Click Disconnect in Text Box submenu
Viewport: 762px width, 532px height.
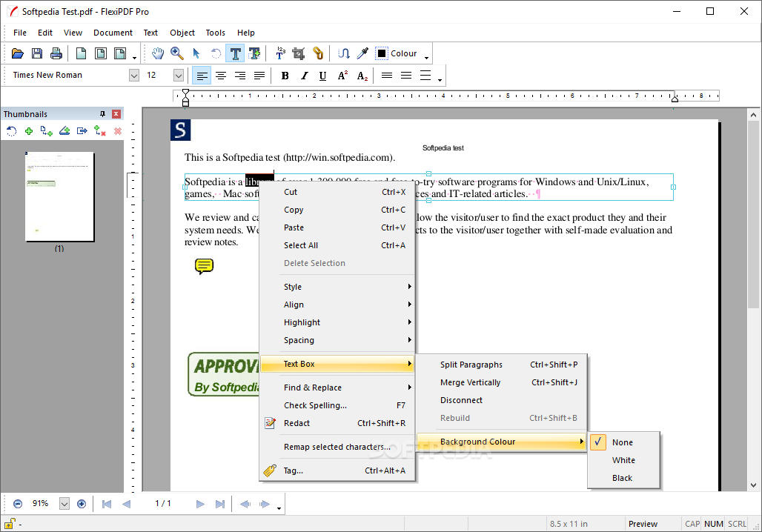tap(502, 400)
